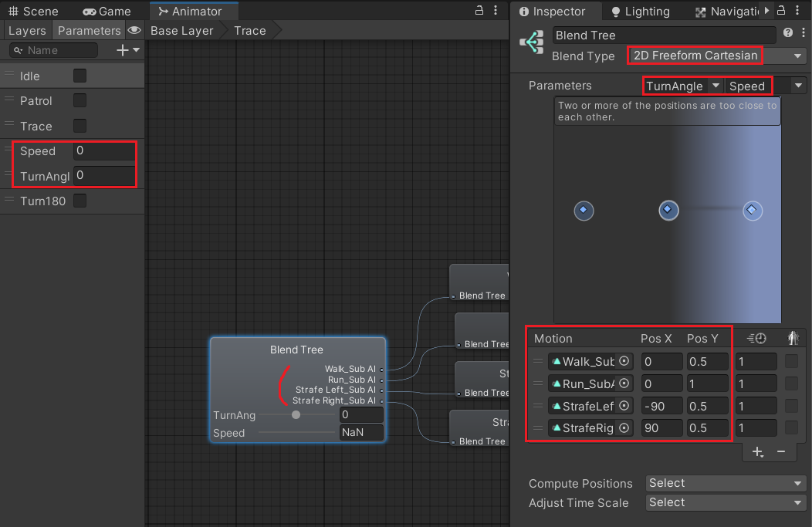Open the Navigation tab
This screenshot has width=812, height=527.
tap(728, 12)
